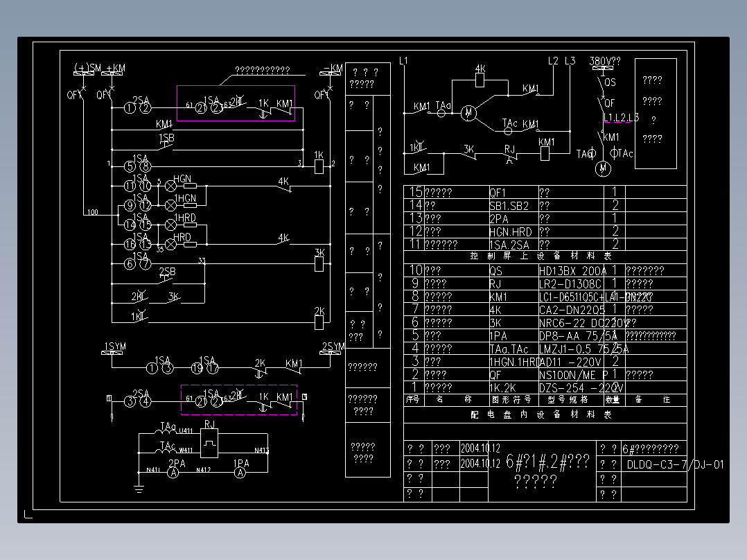Image resolution: width=747 pixels, height=560 pixels.
Task: Click the 1K relay coil symbol
Action: (x=319, y=167)
